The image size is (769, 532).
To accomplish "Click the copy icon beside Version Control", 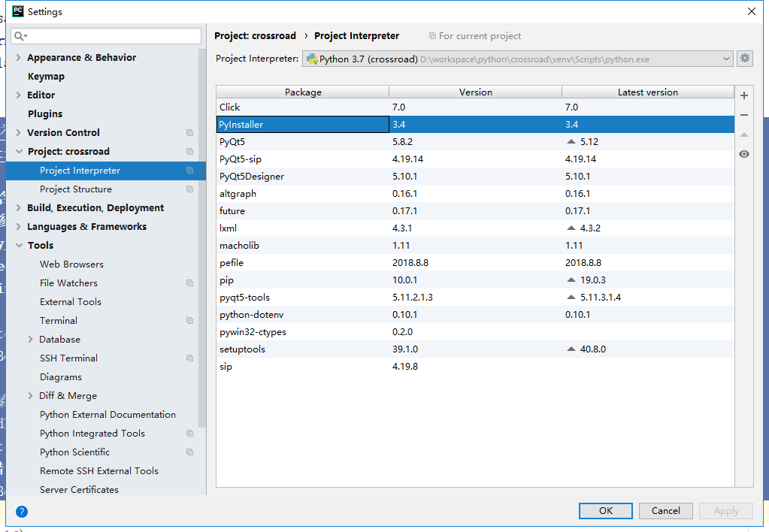I will [x=189, y=133].
